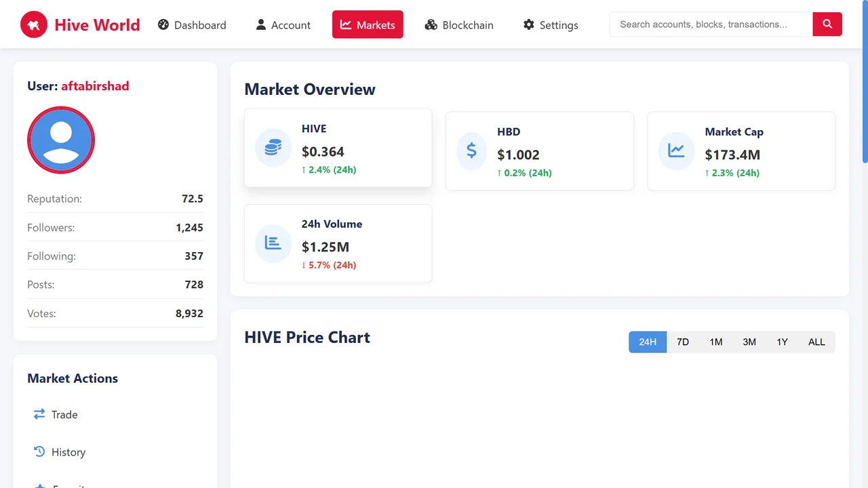
Task: Click the Votes count 8,932
Action: pyautogui.click(x=189, y=314)
